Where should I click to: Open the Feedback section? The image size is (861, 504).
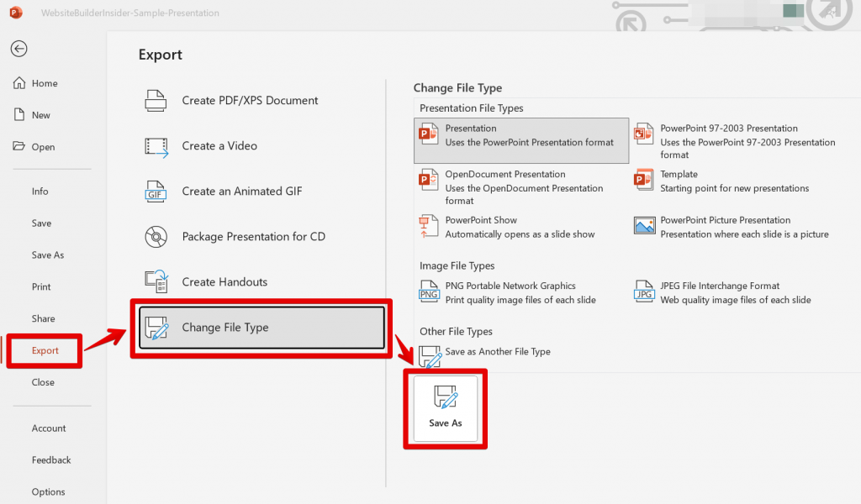pos(51,459)
